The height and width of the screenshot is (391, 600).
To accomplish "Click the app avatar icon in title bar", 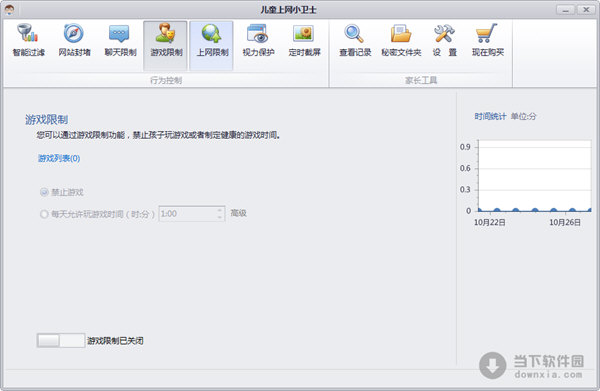I will click(x=9, y=10).
